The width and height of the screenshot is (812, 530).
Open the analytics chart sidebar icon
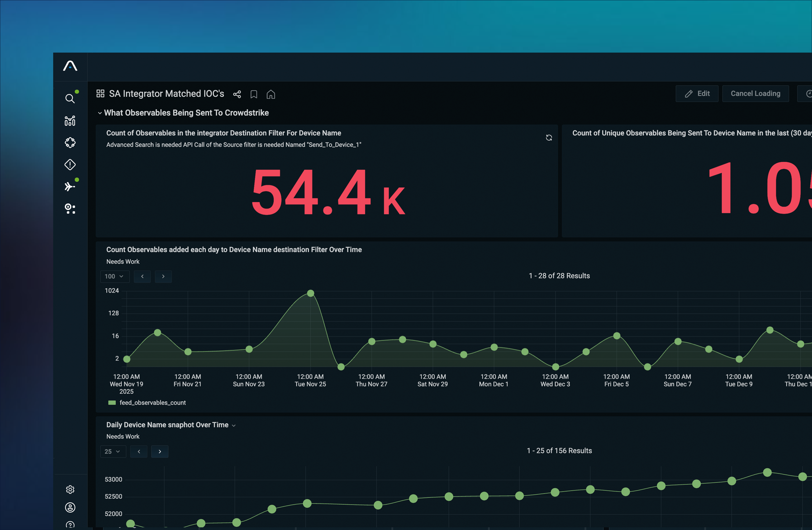point(70,121)
